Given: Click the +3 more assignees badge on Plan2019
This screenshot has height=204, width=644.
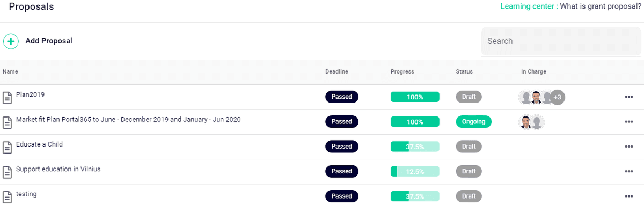Looking at the screenshot, I should 558,97.
